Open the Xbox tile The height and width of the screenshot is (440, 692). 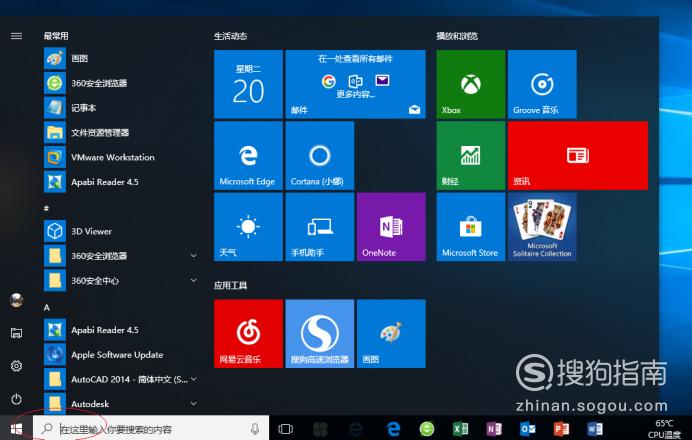(x=471, y=84)
